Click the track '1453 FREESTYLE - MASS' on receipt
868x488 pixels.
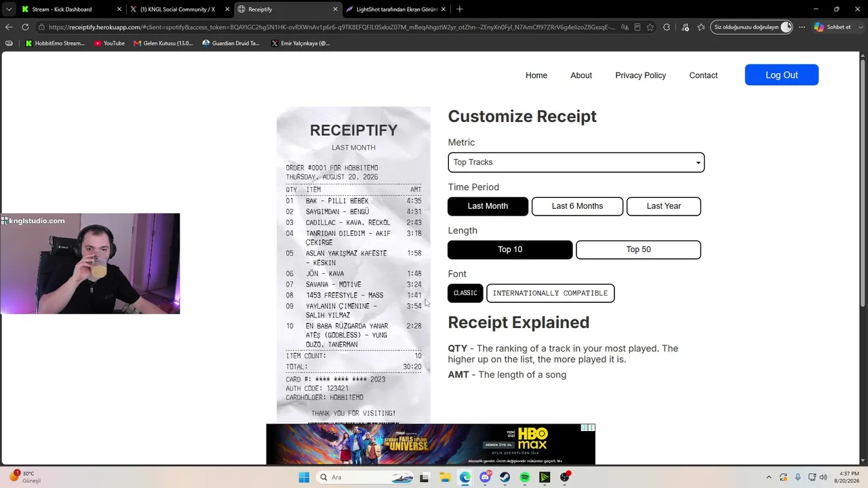click(344, 296)
